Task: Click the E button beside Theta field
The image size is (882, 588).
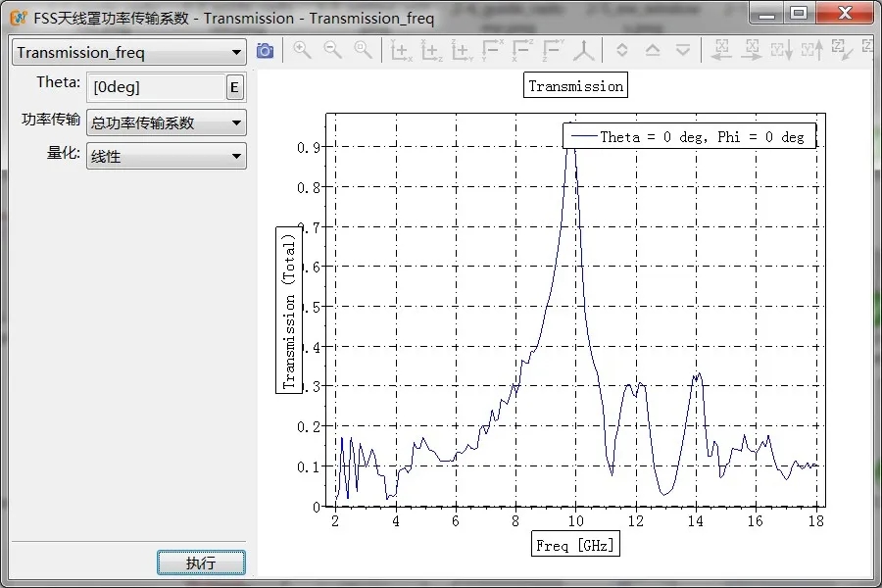Action: [x=234, y=87]
